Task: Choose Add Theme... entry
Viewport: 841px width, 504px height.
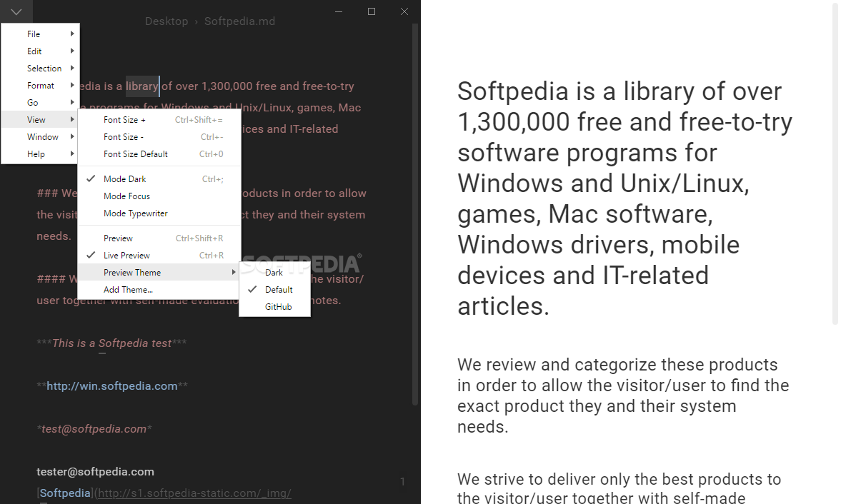Action: (x=159, y=290)
